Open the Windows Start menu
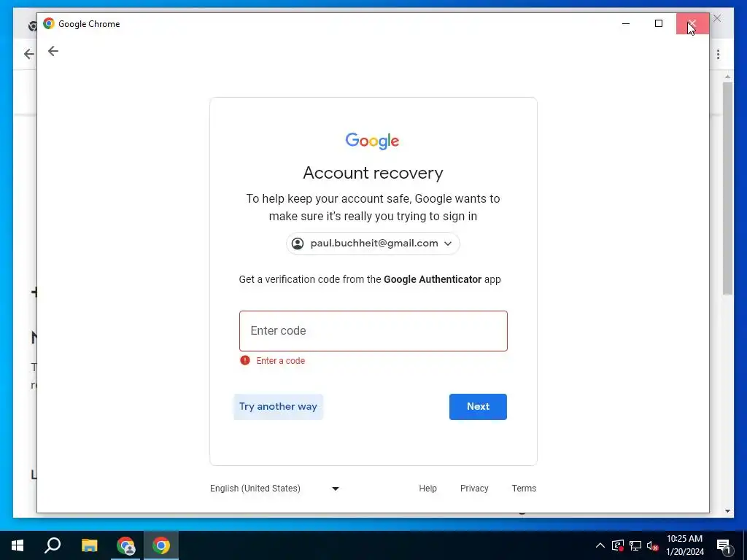This screenshot has width=747, height=560. tap(18, 545)
